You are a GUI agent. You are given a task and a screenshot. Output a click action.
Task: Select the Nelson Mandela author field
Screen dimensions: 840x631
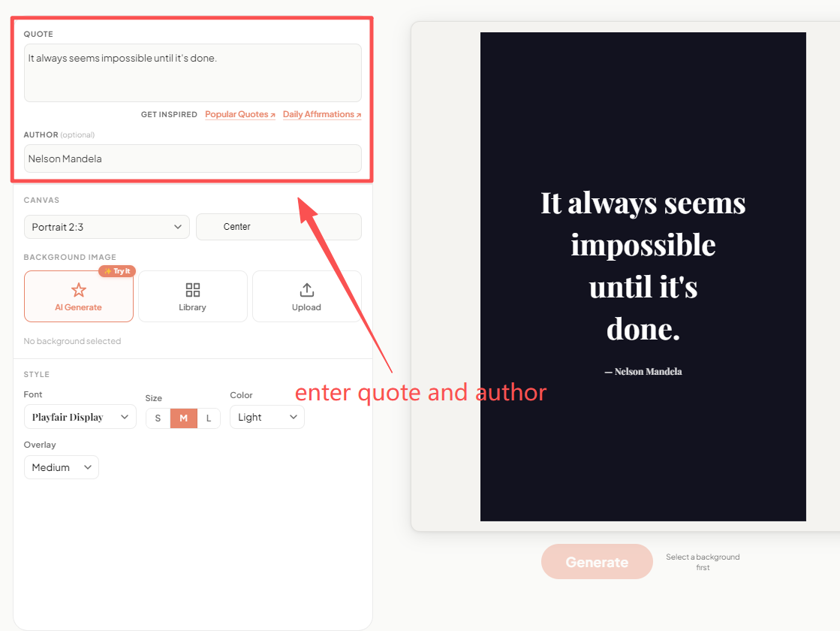tap(192, 159)
